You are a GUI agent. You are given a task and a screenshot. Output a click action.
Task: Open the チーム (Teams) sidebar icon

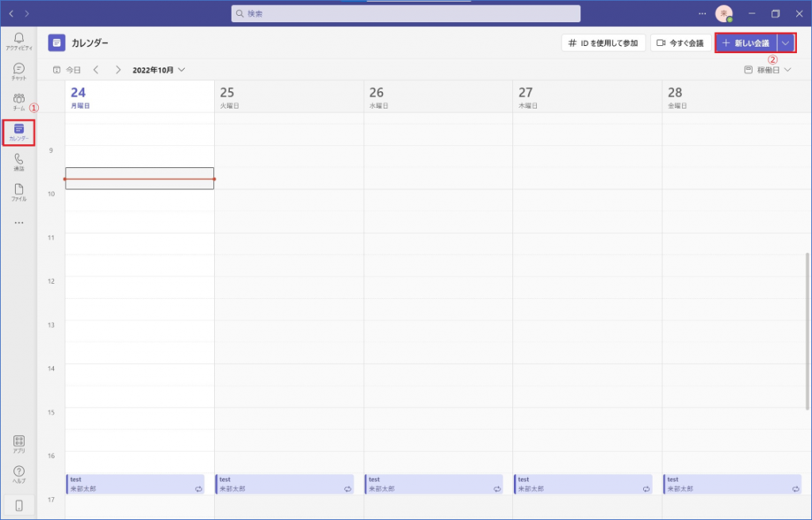[19, 101]
